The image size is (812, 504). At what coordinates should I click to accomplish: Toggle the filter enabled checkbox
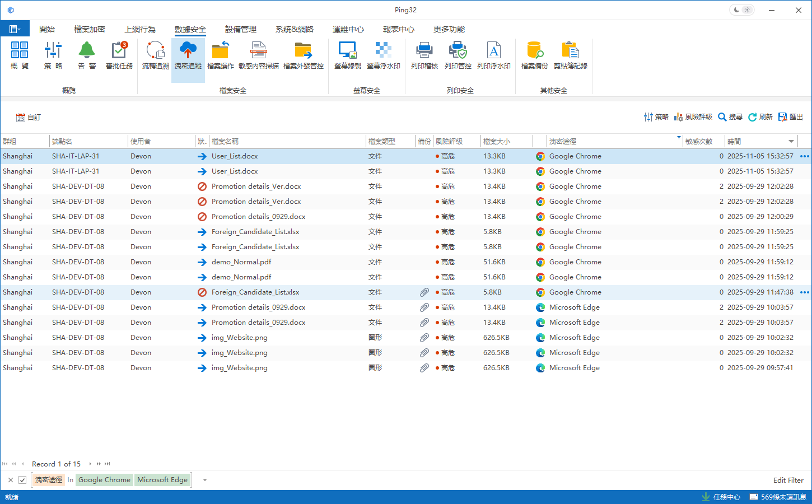click(x=22, y=480)
